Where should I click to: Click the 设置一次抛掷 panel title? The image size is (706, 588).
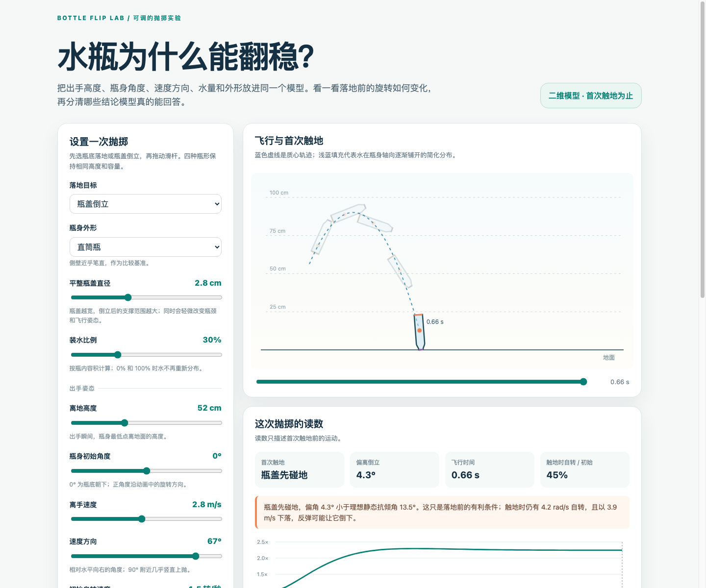(x=99, y=142)
